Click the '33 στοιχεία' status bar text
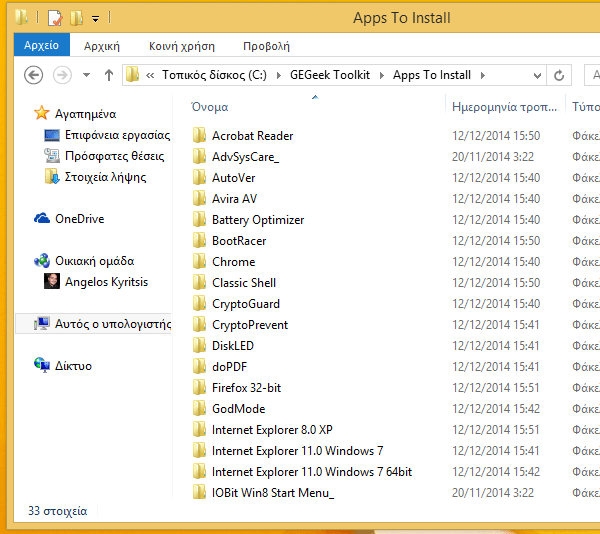The height and width of the screenshot is (534, 600). (x=58, y=511)
